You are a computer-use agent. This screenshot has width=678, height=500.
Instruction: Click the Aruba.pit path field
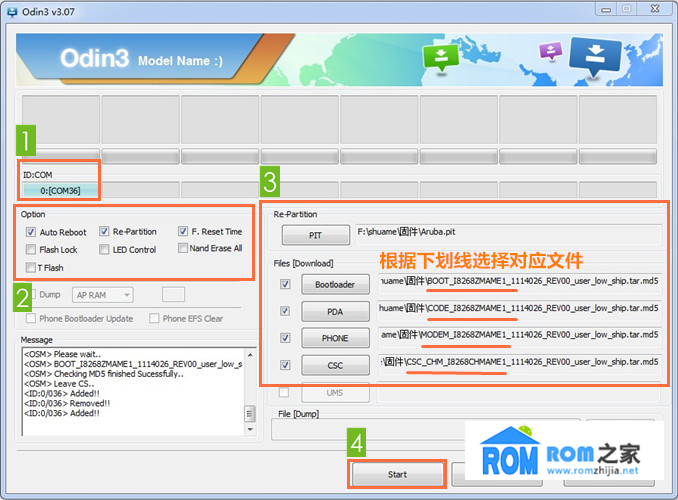508,235
